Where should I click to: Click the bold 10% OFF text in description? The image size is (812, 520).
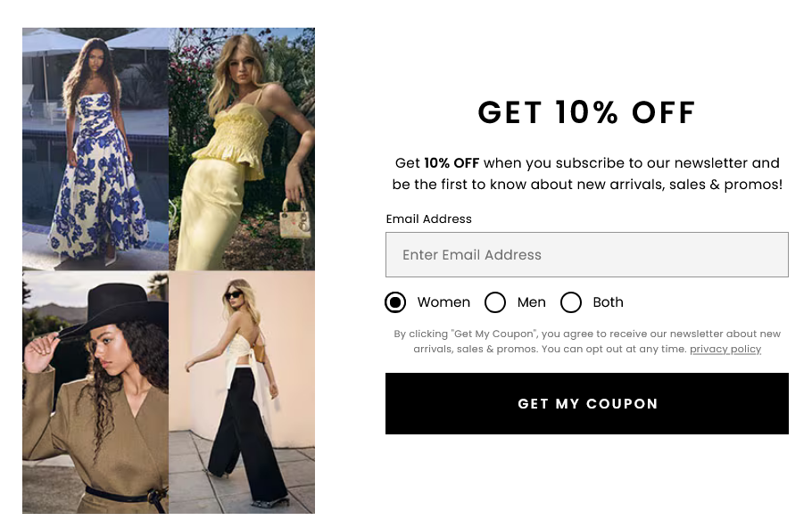pyautogui.click(x=452, y=163)
